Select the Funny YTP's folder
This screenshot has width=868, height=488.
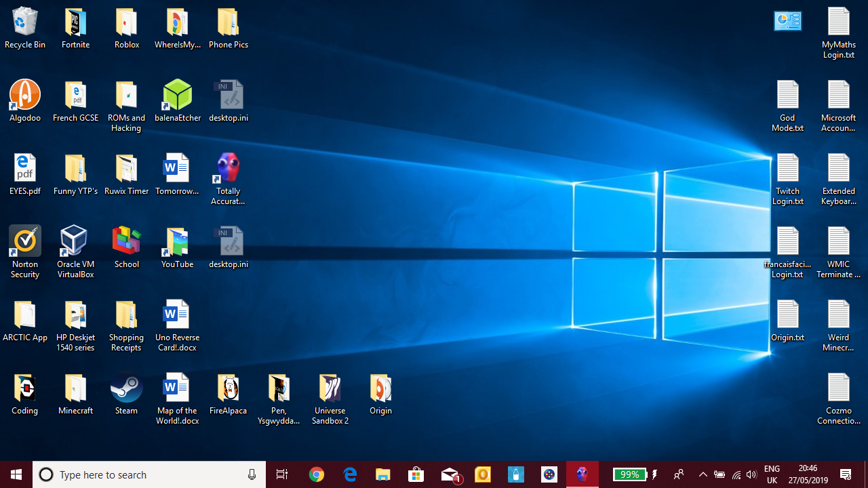75,175
